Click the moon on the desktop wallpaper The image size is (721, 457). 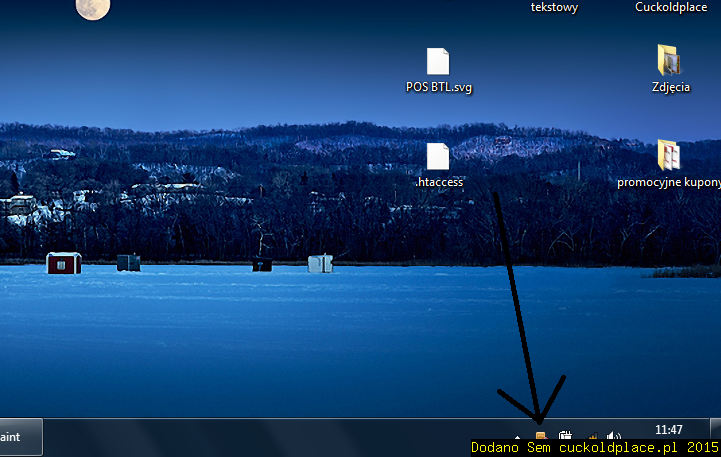click(93, 8)
